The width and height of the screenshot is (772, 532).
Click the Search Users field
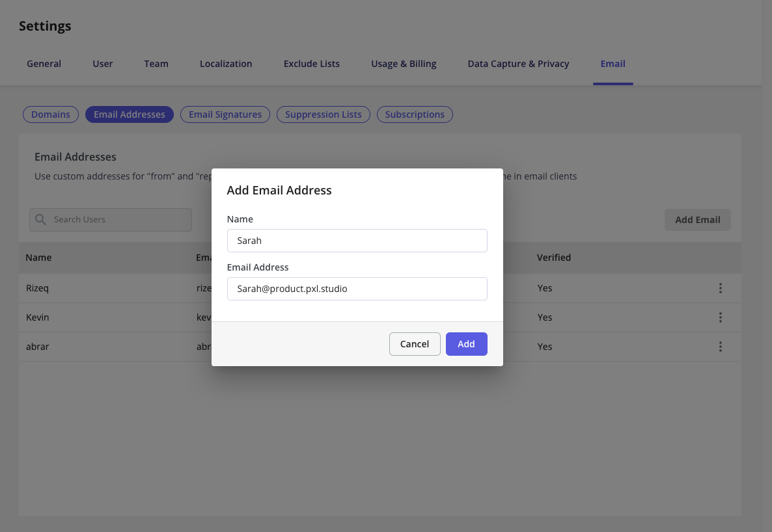tap(110, 220)
